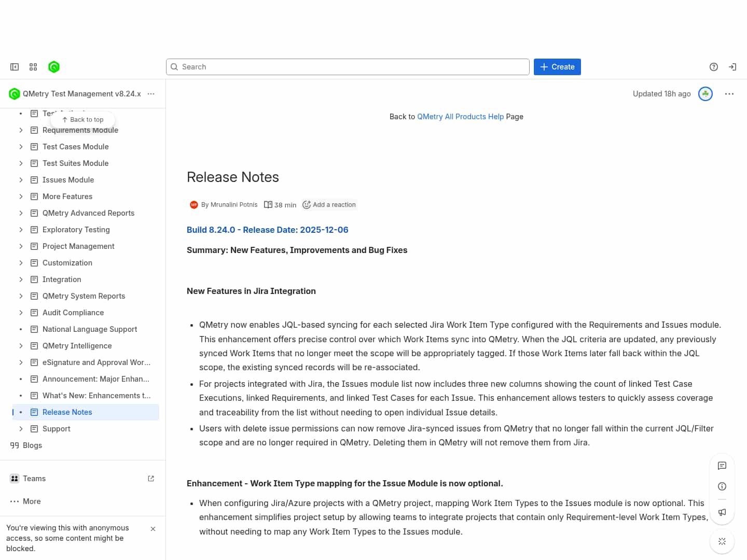Click the log in arrow icon
Viewport: 747px width, 560px height.
point(732,67)
